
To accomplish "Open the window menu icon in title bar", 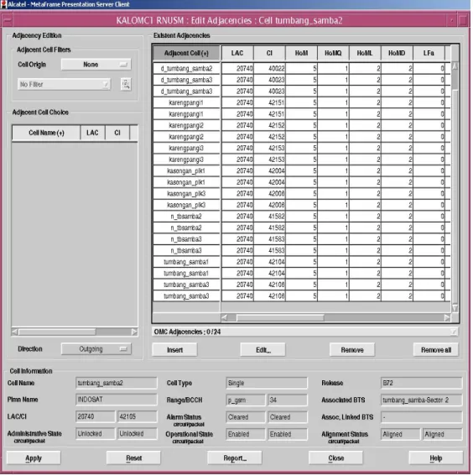I will click(x=7, y=21).
